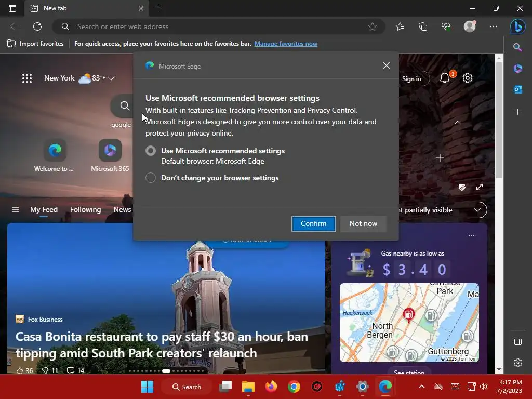
Task: Launch Firefox from taskbar
Action: tap(271, 387)
